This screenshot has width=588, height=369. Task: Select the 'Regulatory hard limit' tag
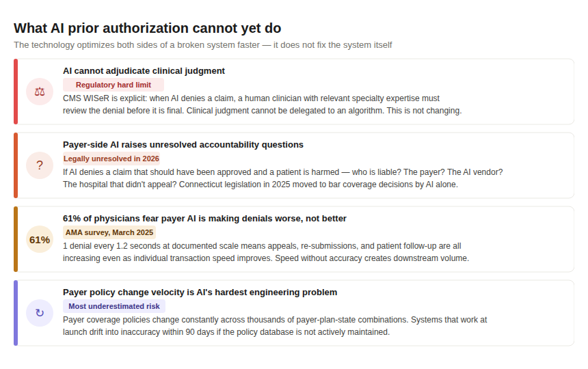click(x=113, y=85)
